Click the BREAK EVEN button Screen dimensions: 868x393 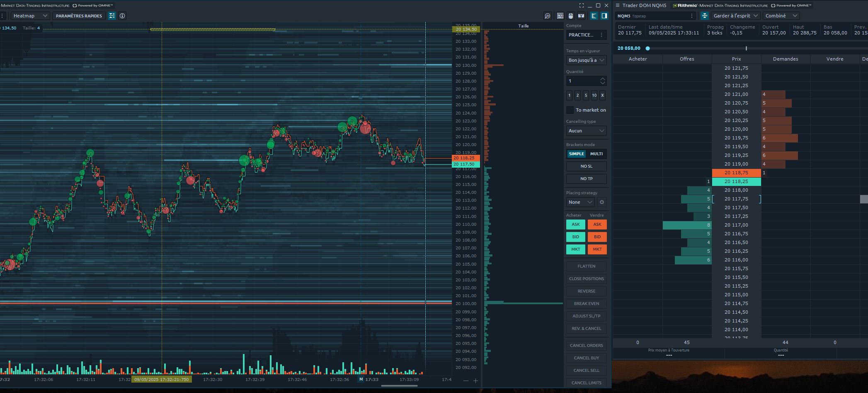586,304
